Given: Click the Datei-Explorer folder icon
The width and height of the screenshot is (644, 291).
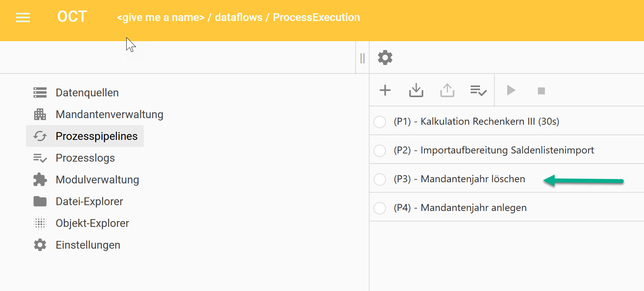Looking at the screenshot, I should pos(40,201).
